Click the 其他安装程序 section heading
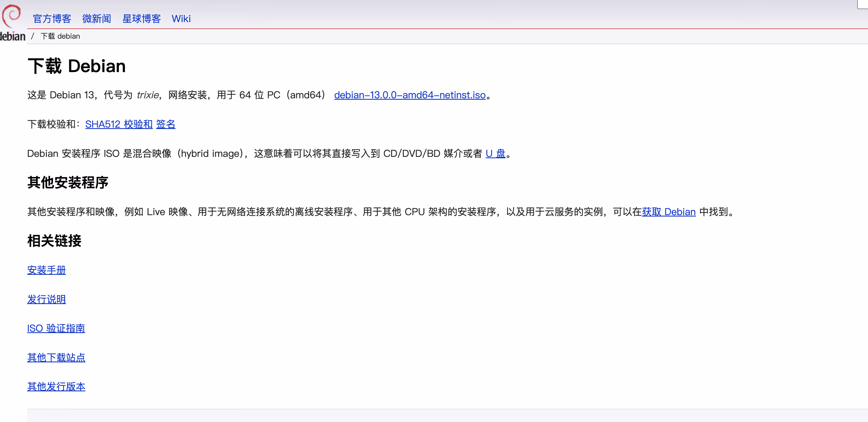The image size is (868, 422). pyautogui.click(x=68, y=183)
